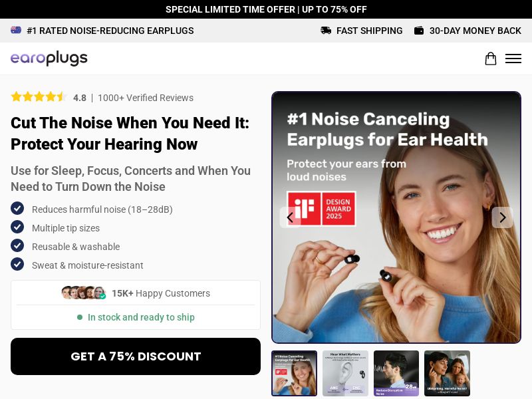
Task: Open the 1000+ Verified Reviews link
Action: click(146, 98)
